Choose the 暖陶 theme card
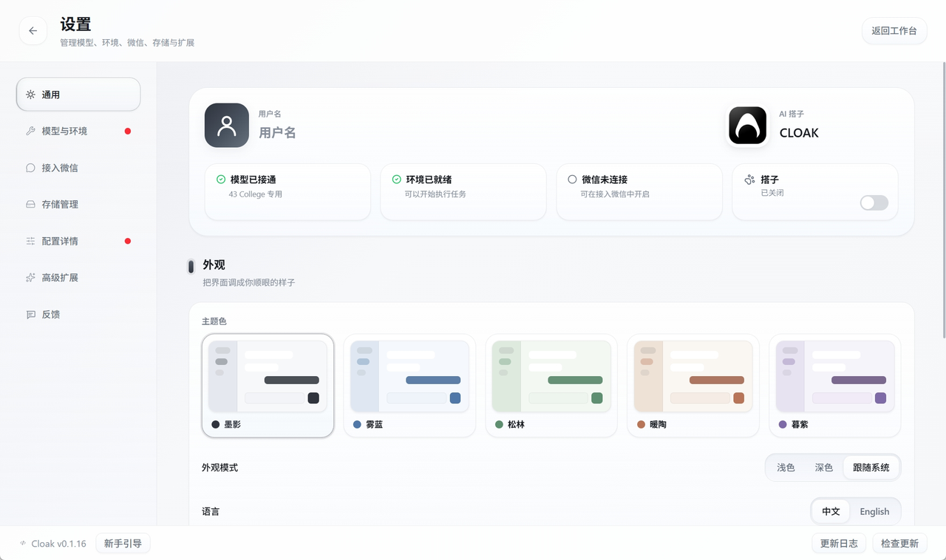 (693, 386)
